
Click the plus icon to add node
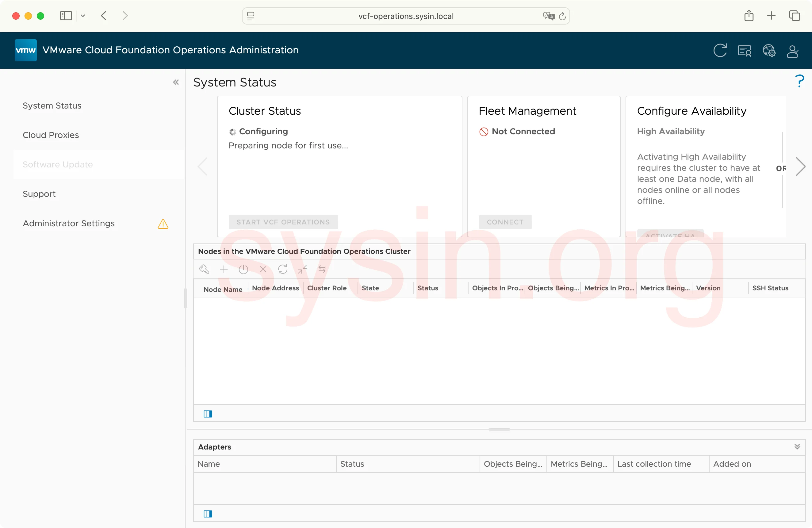[x=224, y=269]
